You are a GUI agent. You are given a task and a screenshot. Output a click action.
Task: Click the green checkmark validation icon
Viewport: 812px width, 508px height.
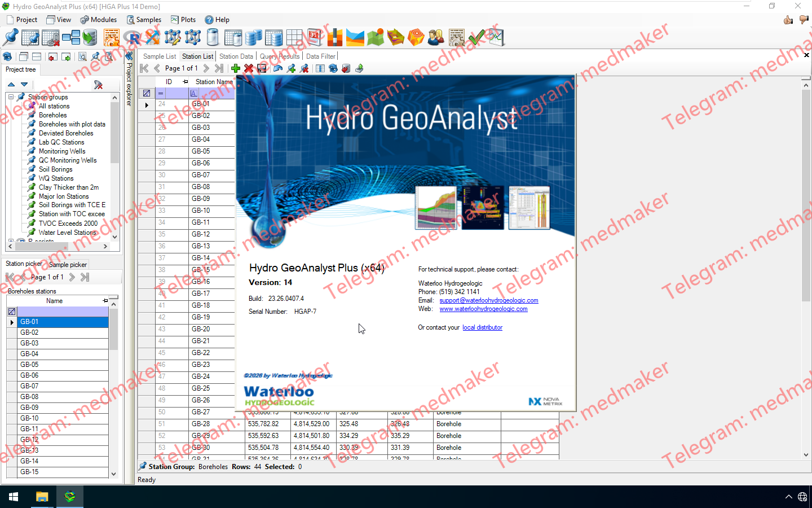click(476, 38)
